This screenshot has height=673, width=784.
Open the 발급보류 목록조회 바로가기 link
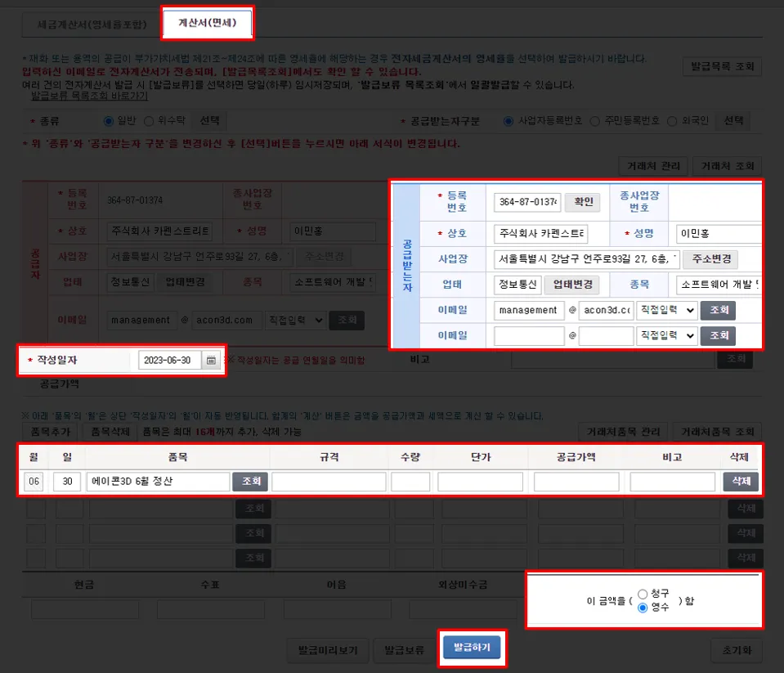89,96
